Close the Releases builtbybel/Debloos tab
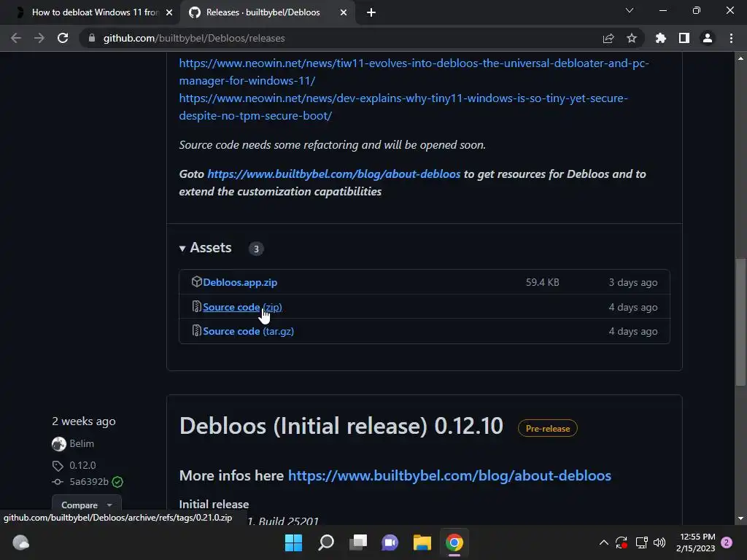 (x=344, y=12)
